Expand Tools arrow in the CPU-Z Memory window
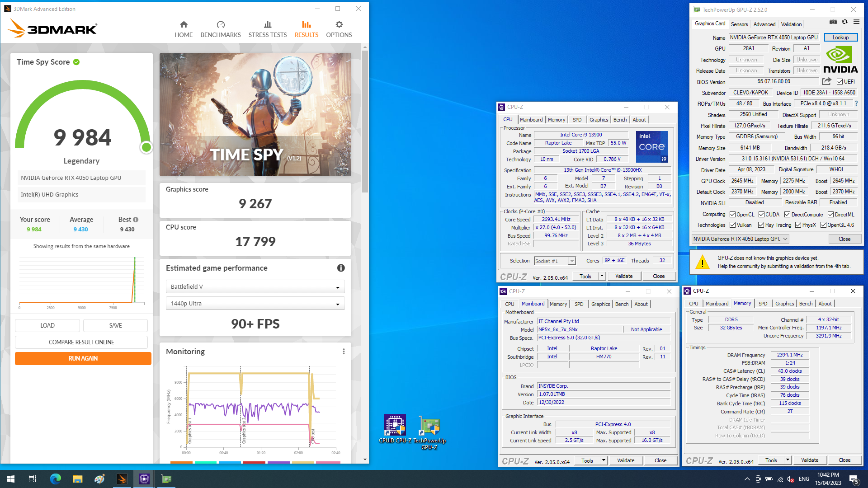The image size is (868, 488). click(788, 460)
